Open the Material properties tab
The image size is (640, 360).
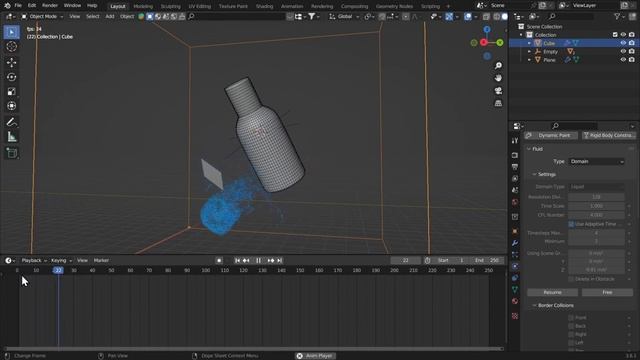pyautogui.click(x=515, y=301)
